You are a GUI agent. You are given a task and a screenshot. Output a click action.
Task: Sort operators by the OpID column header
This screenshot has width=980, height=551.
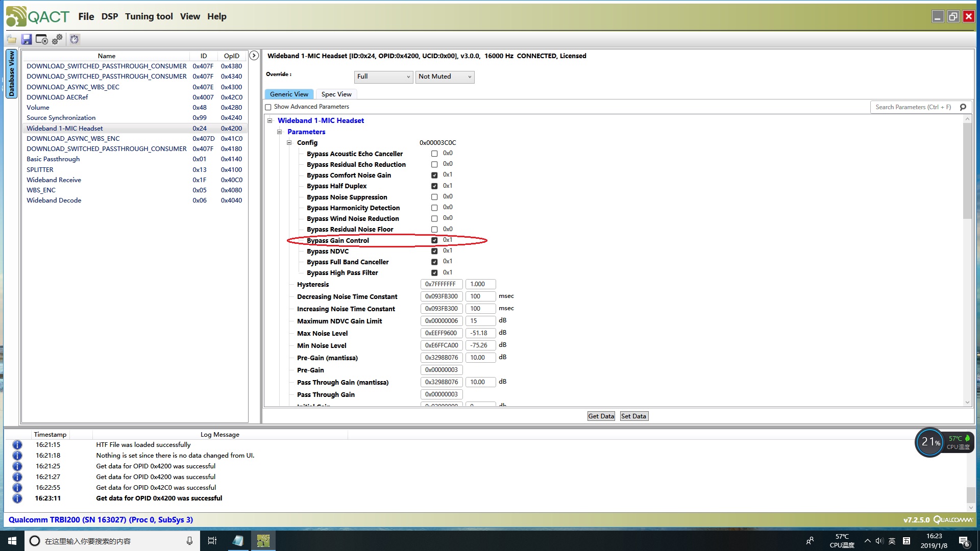coord(232,56)
